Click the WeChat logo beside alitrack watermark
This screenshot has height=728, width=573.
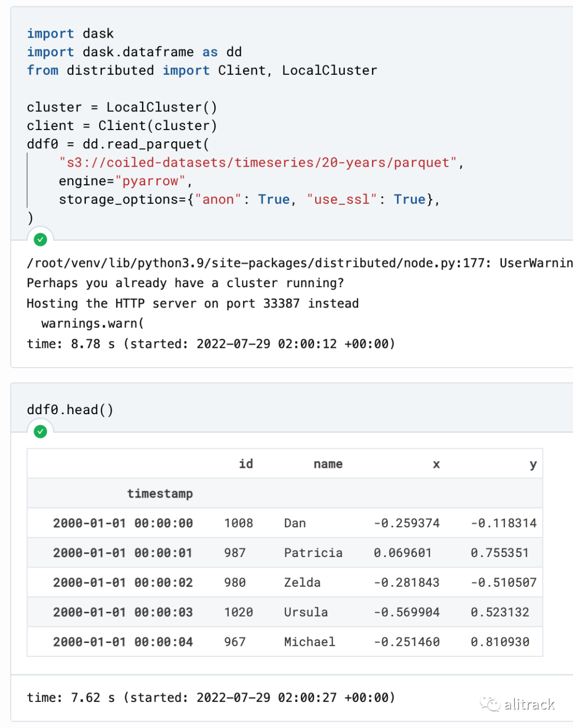click(x=490, y=704)
